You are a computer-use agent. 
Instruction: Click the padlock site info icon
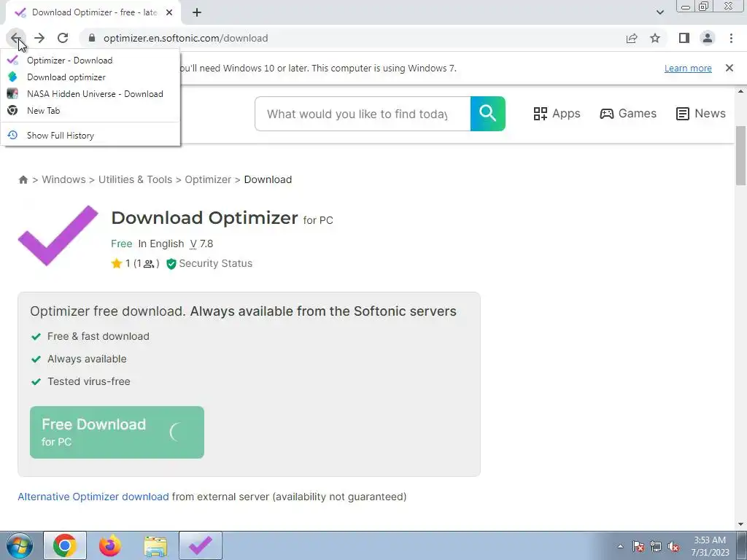tap(92, 38)
